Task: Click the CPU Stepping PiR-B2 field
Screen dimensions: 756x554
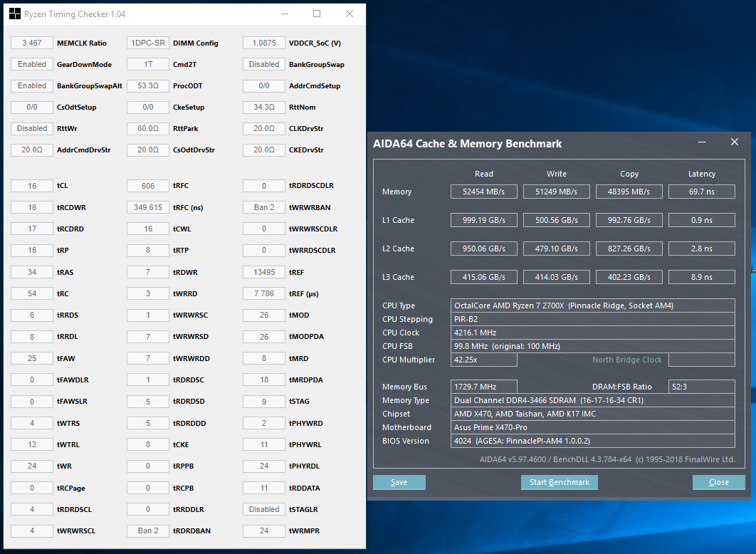Action: [x=592, y=319]
